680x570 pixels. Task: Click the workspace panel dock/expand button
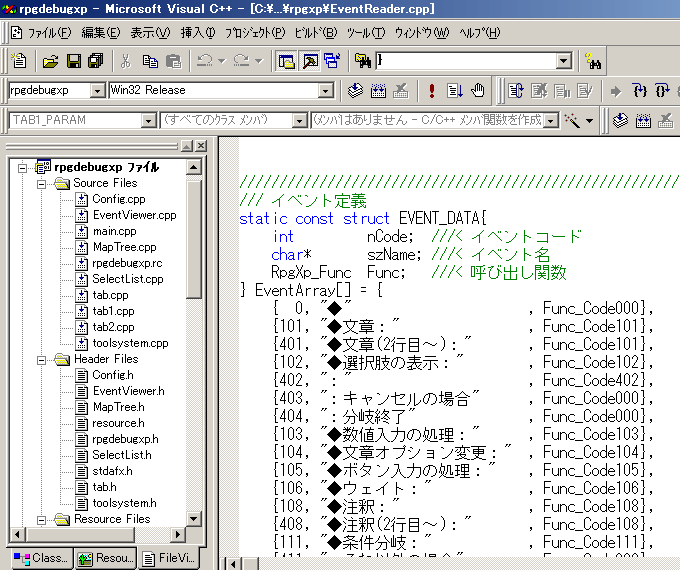coord(186,146)
